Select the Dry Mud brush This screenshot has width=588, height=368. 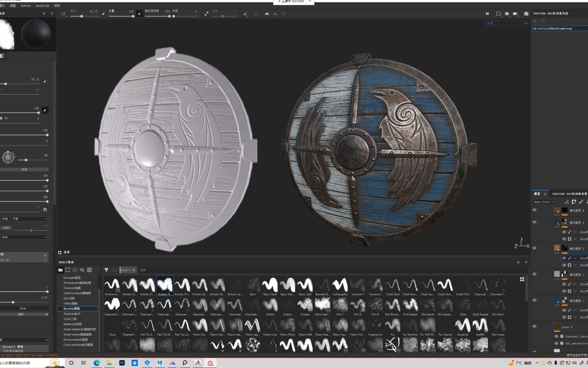[498, 306]
